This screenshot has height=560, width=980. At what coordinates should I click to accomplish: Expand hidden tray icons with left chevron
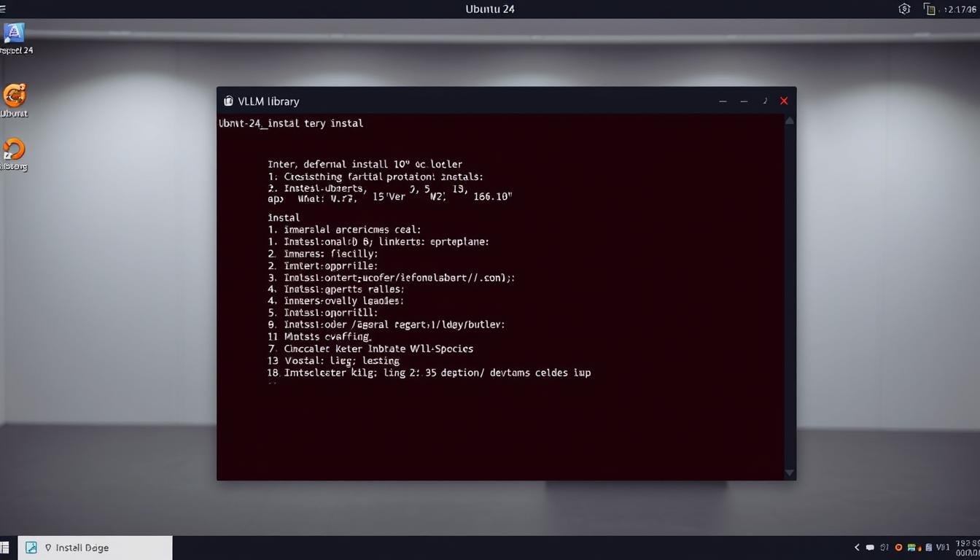[x=857, y=547]
